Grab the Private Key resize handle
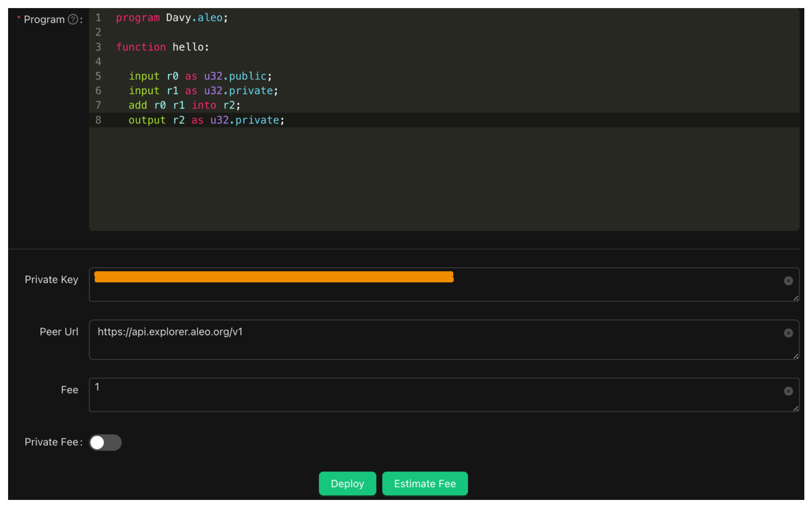 coord(795,298)
